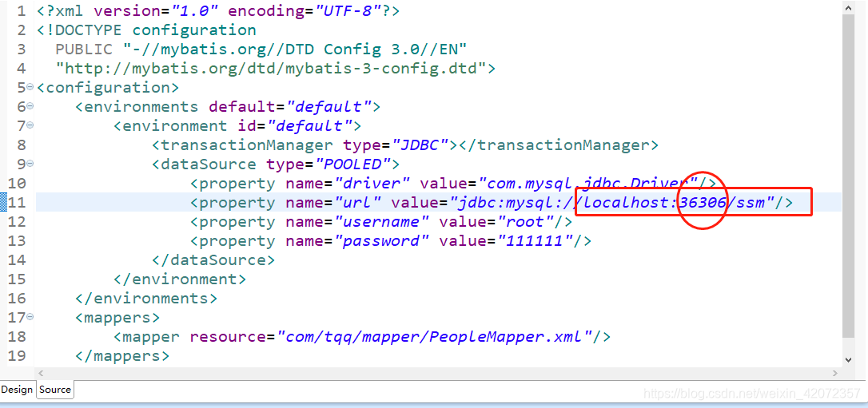
Task: Click the vertical scrollbar up arrow
Action: click(x=849, y=7)
